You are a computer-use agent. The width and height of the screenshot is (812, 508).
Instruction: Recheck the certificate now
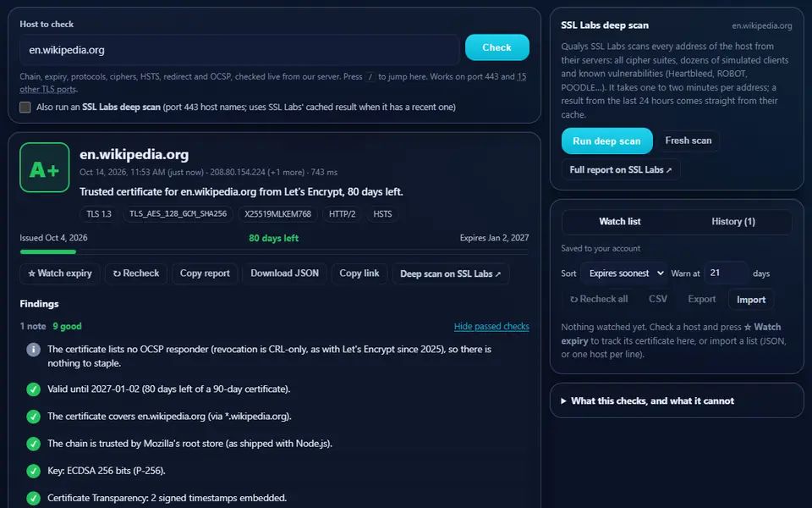click(x=136, y=273)
